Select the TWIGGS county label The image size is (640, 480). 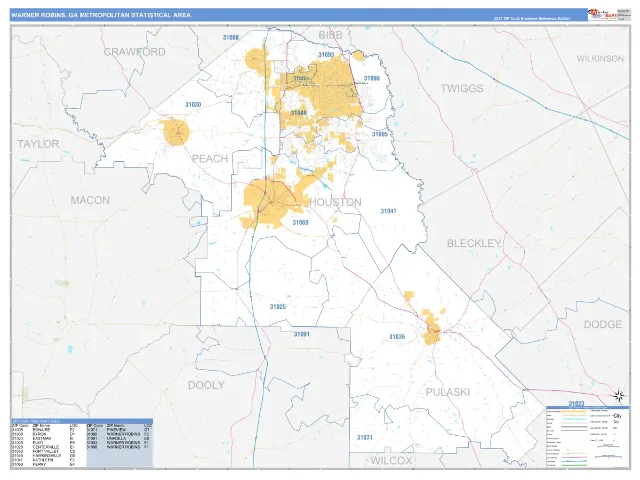click(x=462, y=88)
